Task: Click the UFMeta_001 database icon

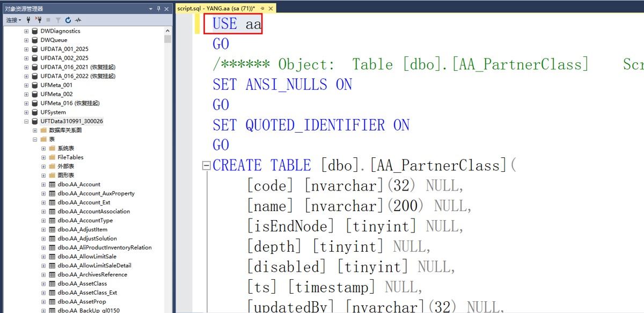Action: pos(35,85)
